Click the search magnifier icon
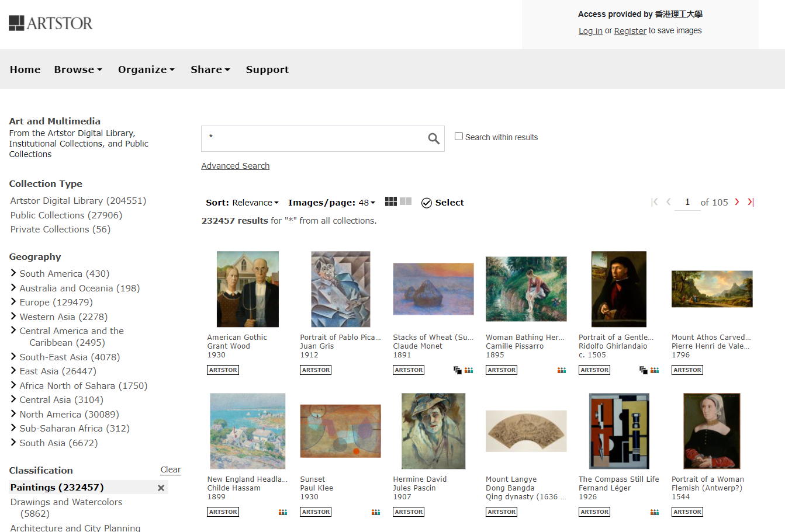 pos(433,138)
